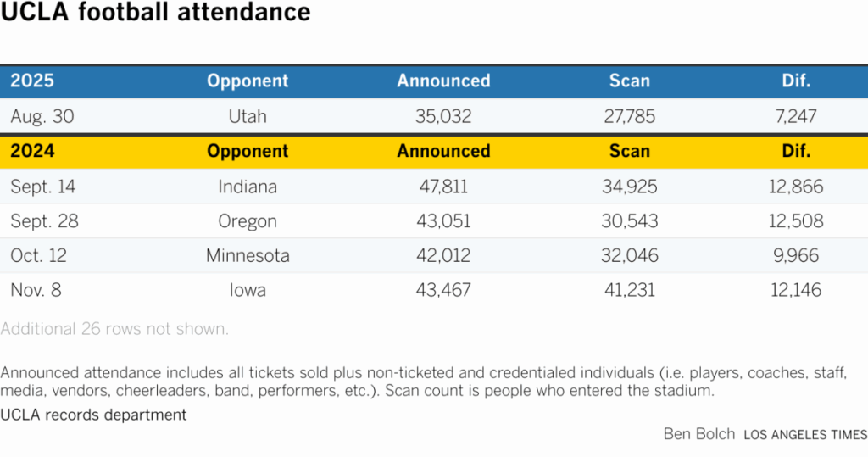Click the Minnesota opponent cell
This screenshot has height=457, width=868.
coord(248,256)
